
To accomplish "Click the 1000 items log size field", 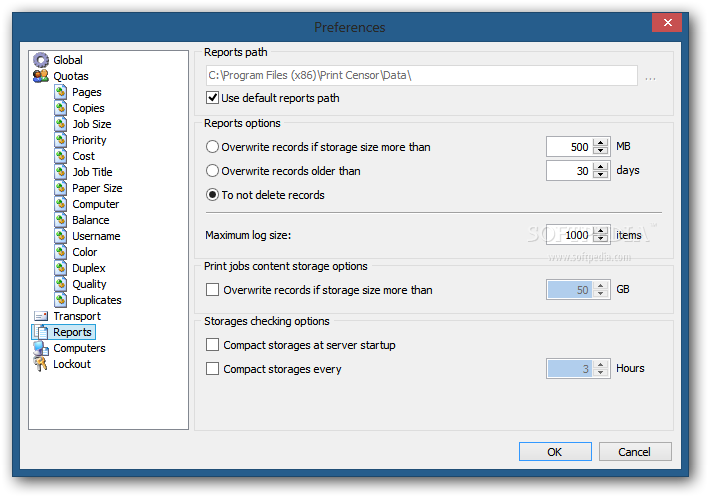I will (569, 235).
